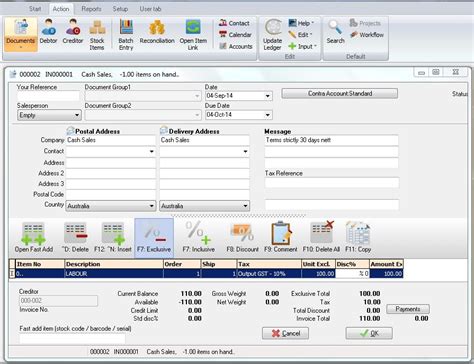Image resolution: width=474 pixels, height=364 pixels.
Task: Click the Cancel button
Action: coord(285,333)
